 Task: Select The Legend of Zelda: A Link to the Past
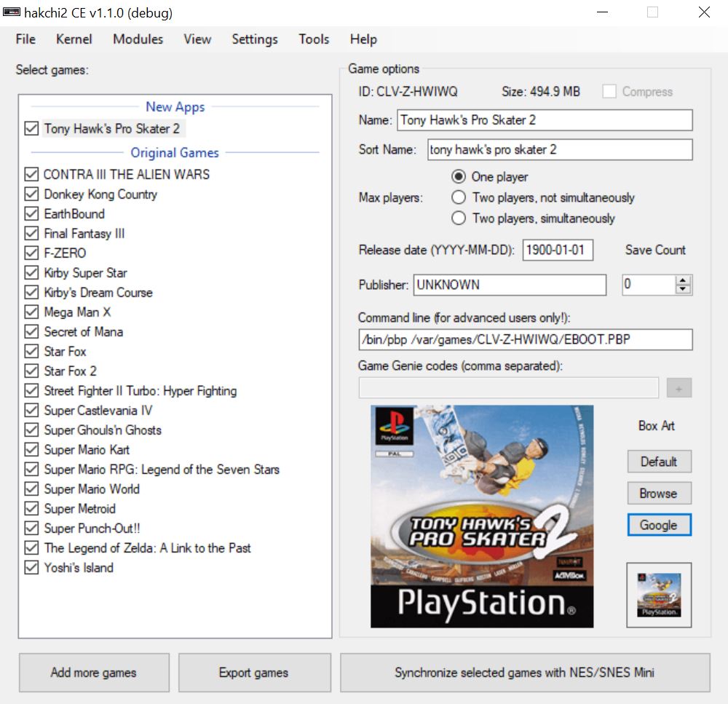[147, 547]
